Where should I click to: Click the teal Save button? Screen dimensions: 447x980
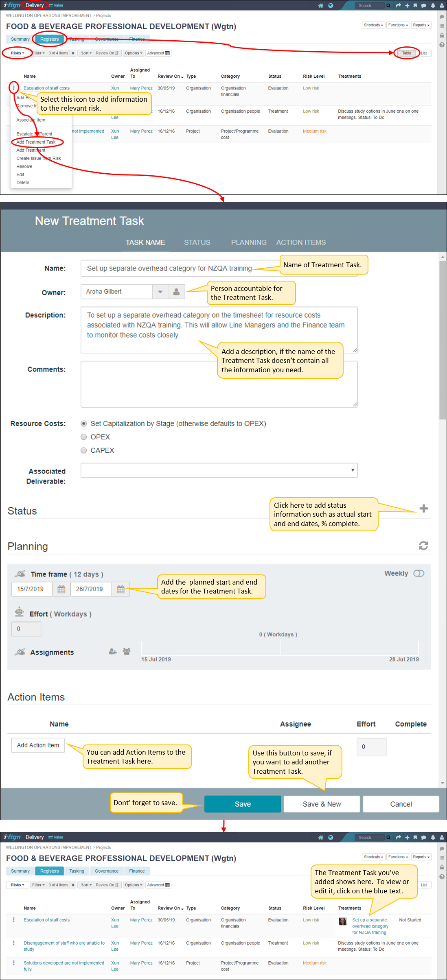pos(243,804)
